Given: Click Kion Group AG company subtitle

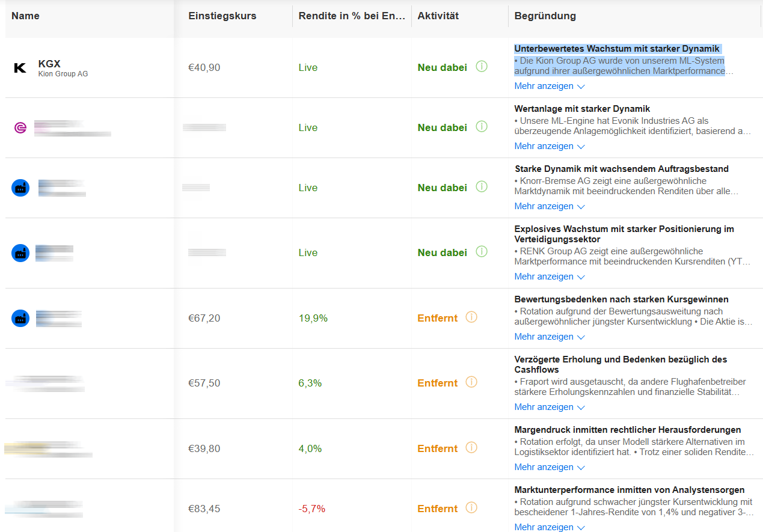Looking at the screenshot, I should pyautogui.click(x=63, y=74).
